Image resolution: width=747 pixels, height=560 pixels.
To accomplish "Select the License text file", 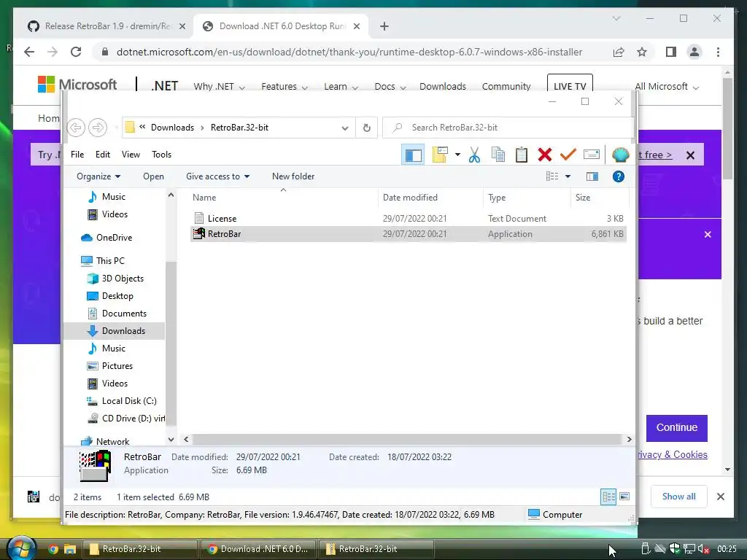I will (409, 219).
